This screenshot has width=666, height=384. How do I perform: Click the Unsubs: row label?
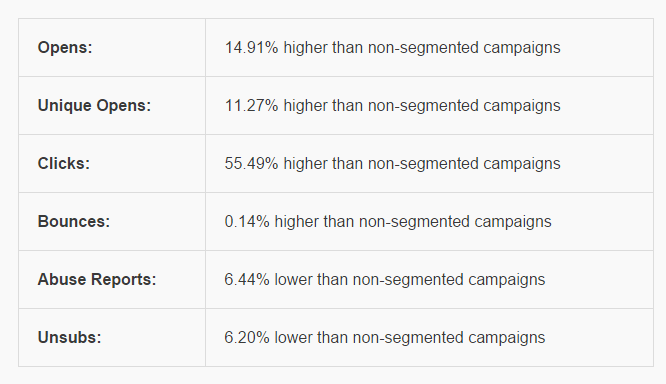click(70, 337)
